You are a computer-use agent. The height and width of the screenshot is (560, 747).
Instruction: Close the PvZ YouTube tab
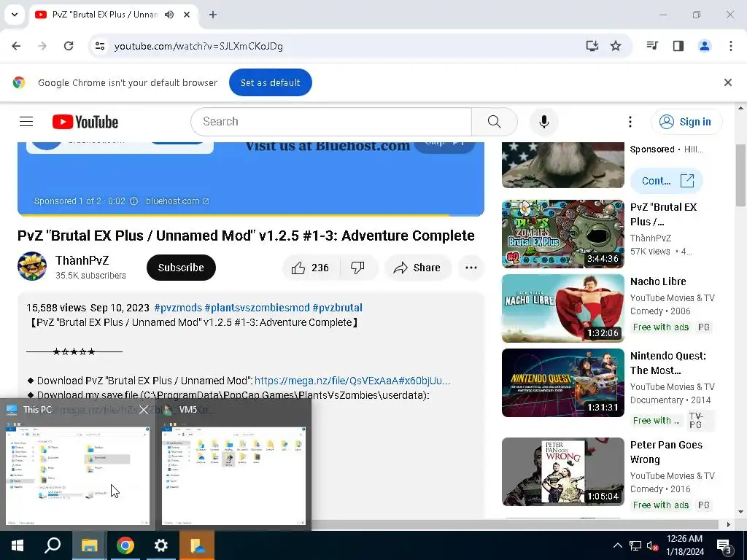(x=187, y=15)
